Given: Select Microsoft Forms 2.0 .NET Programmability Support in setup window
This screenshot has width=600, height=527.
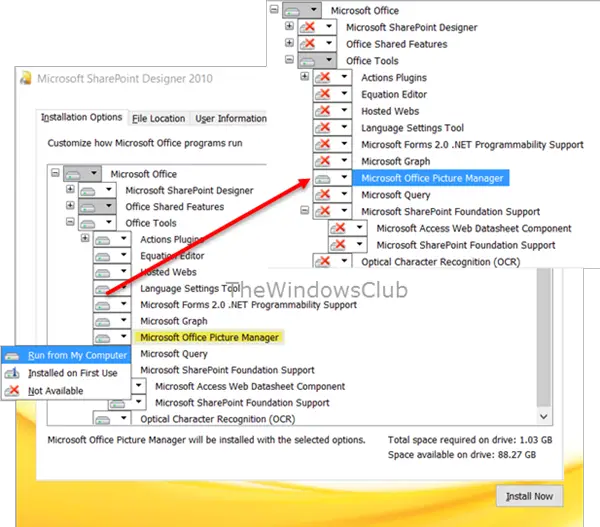Looking at the screenshot, I should [x=248, y=305].
